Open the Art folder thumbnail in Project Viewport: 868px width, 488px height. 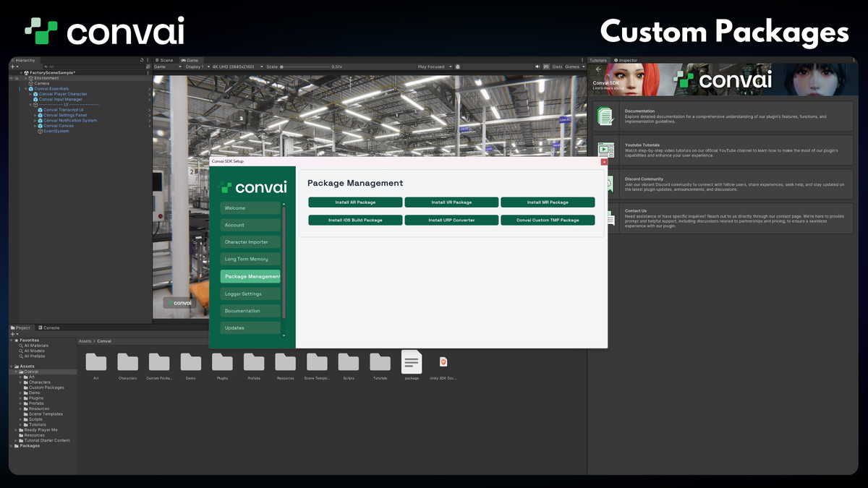tap(95, 361)
